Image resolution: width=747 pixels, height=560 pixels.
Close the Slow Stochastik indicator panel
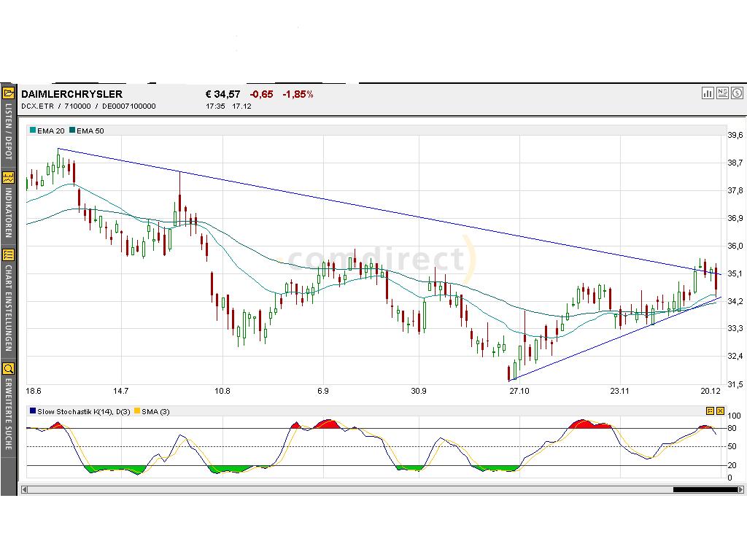click(x=720, y=411)
